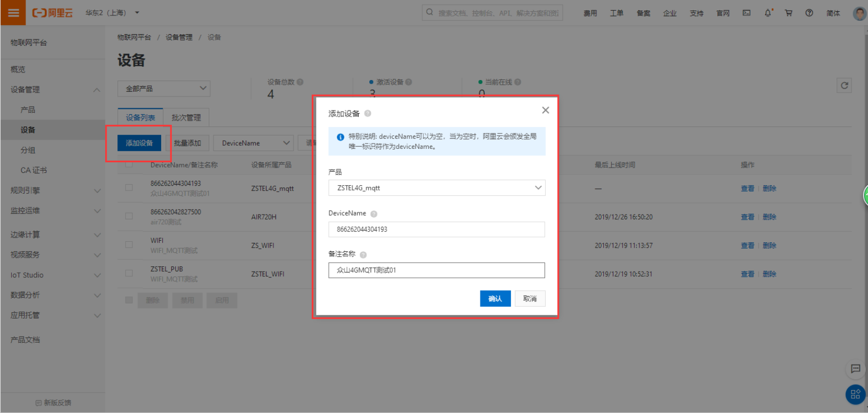The image size is (868, 413).
Task: Tick the checkbox for the WIFI device
Action: pyautogui.click(x=129, y=244)
